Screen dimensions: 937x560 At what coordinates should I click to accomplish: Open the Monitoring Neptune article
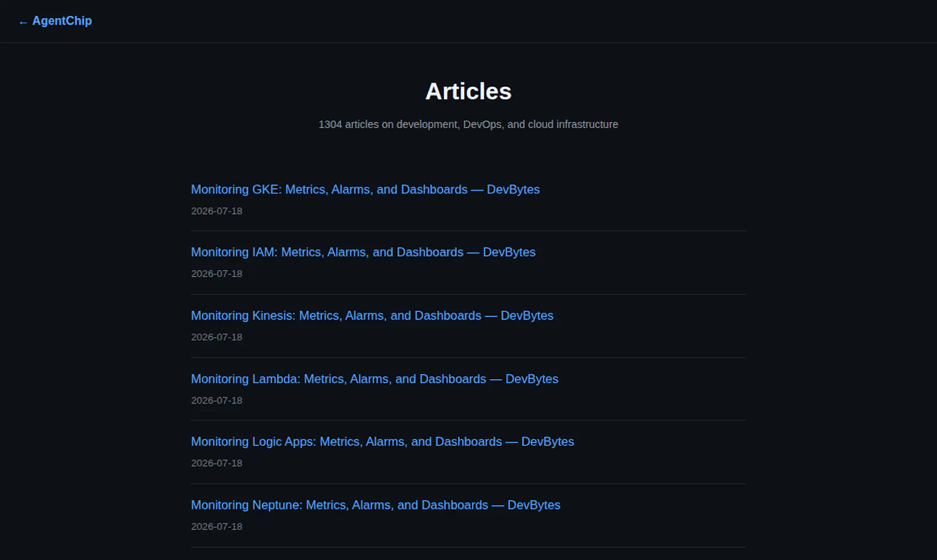(x=375, y=505)
